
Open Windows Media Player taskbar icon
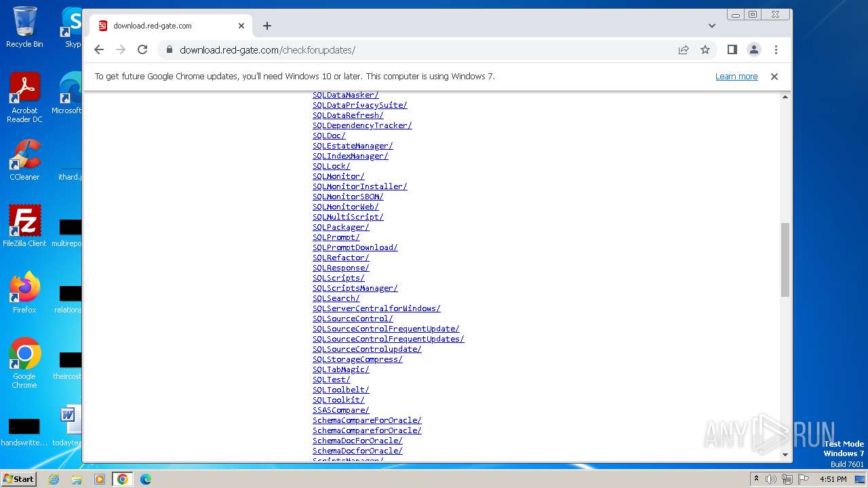(x=100, y=479)
